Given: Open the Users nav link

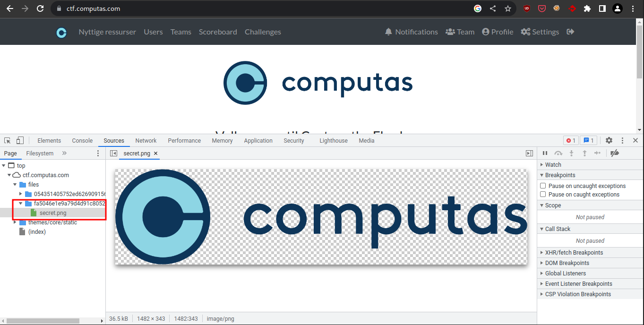Looking at the screenshot, I should [153, 32].
